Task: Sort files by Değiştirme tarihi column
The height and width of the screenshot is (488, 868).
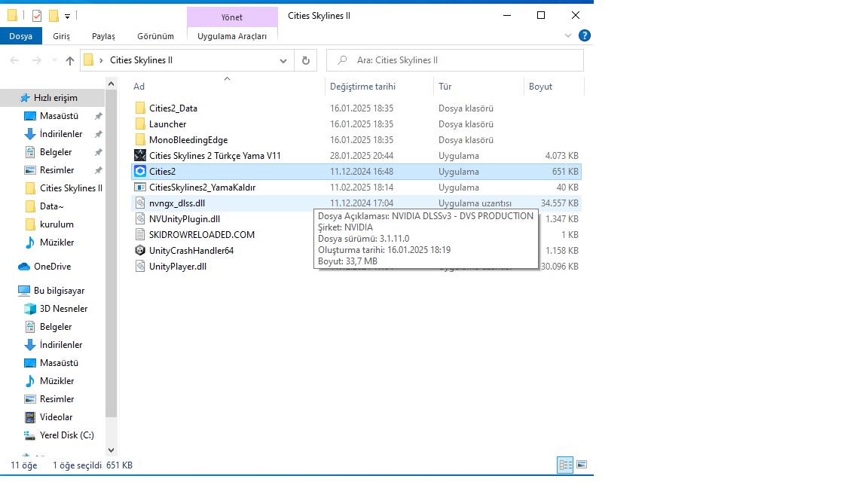Action: pyautogui.click(x=362, y=87)
